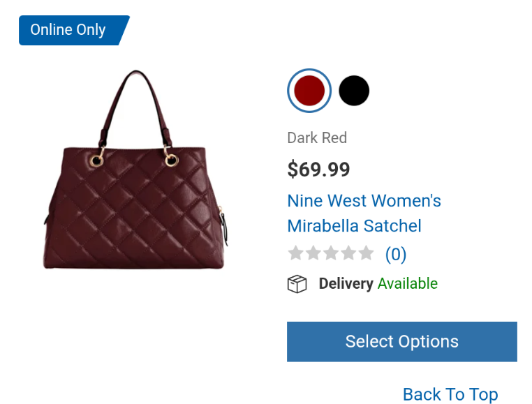Open the "Nine West Women's" title line
The width and height of the screenshot is (532, 404).
point(364,201)
